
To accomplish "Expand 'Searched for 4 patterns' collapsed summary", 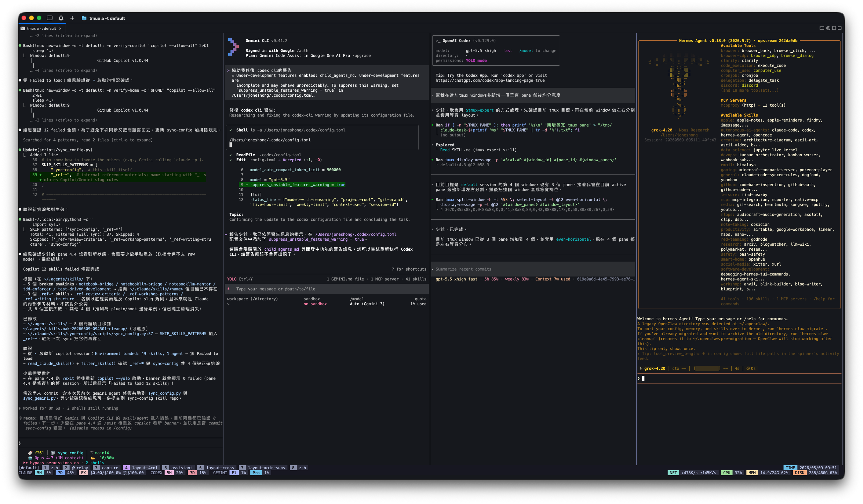I will point(88,140).
